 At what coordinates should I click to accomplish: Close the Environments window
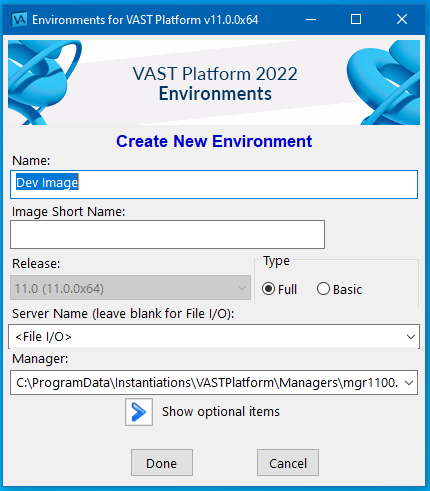click(402, 20)
